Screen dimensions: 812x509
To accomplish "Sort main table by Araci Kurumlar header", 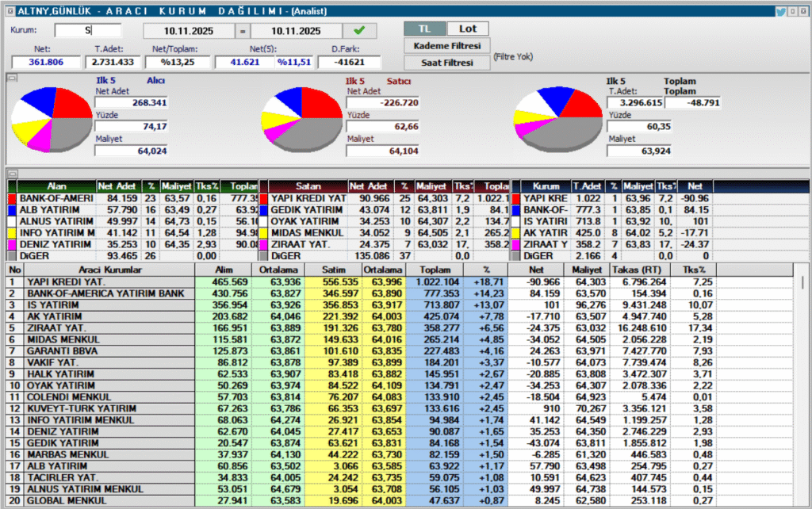I will coord(109,270).
